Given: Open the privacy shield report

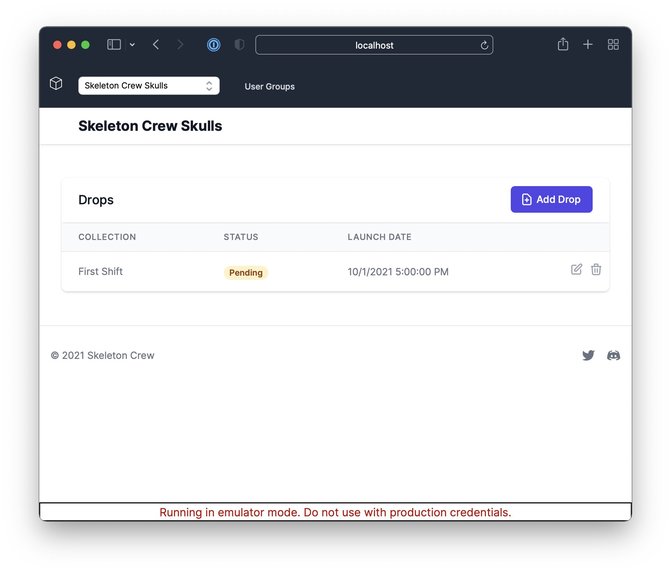Looking at the screenshot, I should pos(239,45).
